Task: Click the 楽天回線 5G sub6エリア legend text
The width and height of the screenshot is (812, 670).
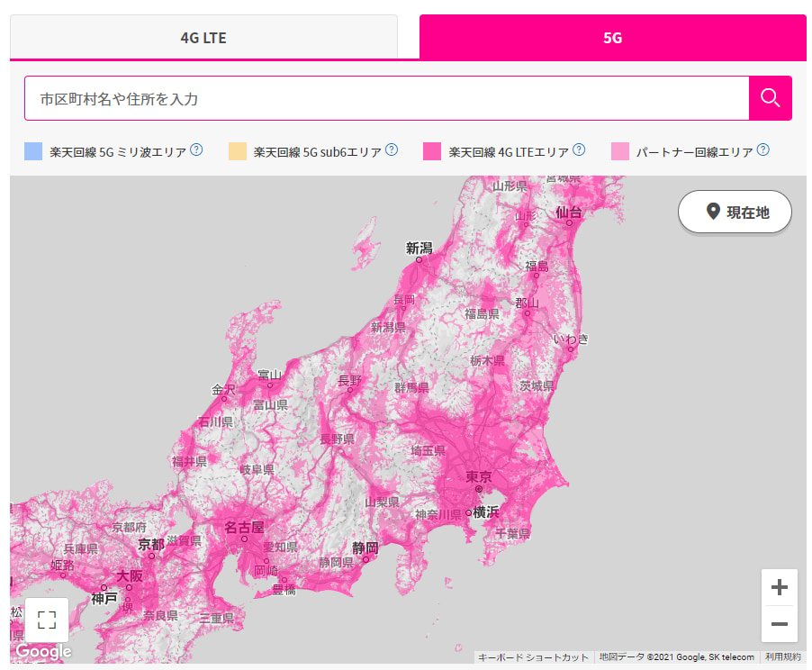Action: click(318, 152)
